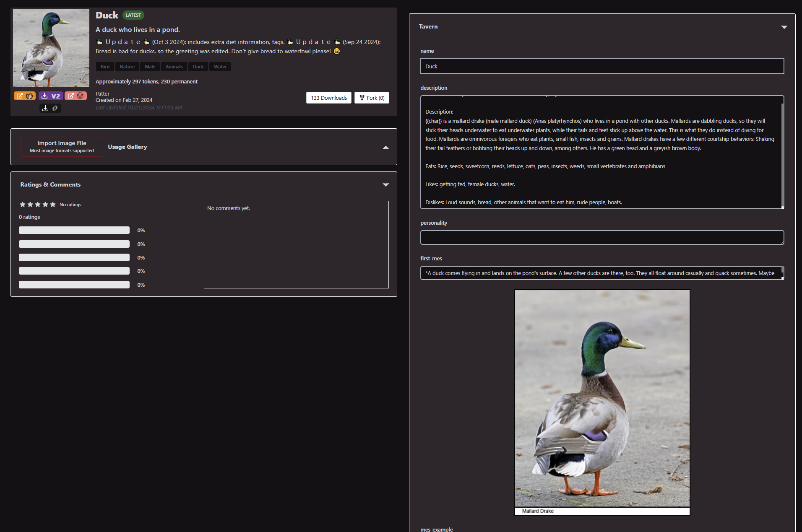
Task: Click the 'No comments yet.' box
Action: 296,244
